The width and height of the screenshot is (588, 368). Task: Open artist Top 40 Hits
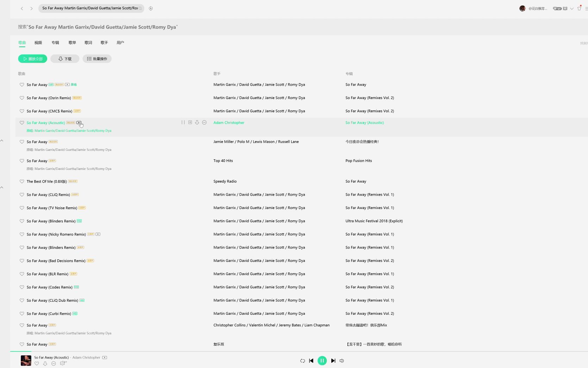(223, 161)
